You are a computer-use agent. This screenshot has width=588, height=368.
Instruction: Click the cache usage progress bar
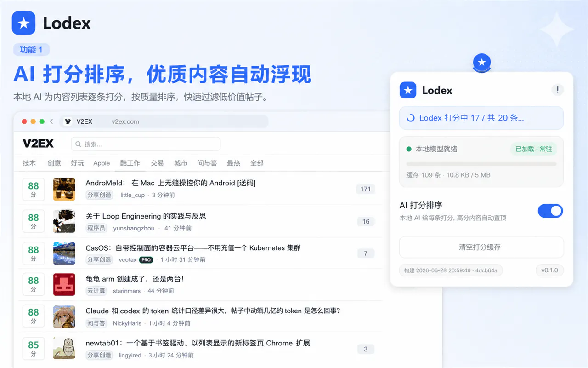(x=481, y=164)
